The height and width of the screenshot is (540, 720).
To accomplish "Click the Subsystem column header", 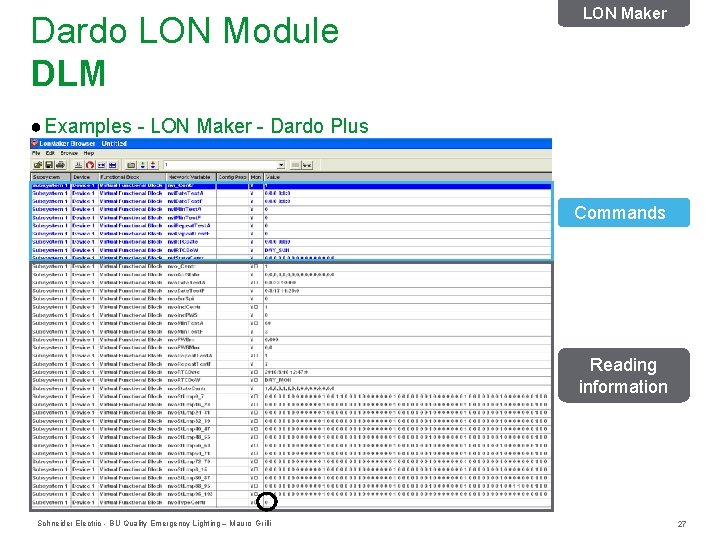I will click(51, 177).
